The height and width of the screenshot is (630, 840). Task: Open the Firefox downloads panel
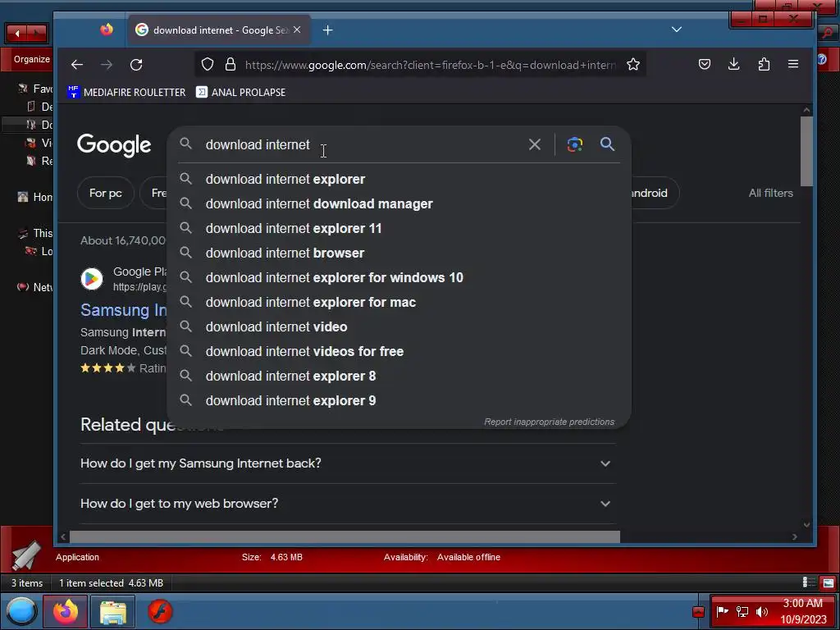(x=734, y=64)
